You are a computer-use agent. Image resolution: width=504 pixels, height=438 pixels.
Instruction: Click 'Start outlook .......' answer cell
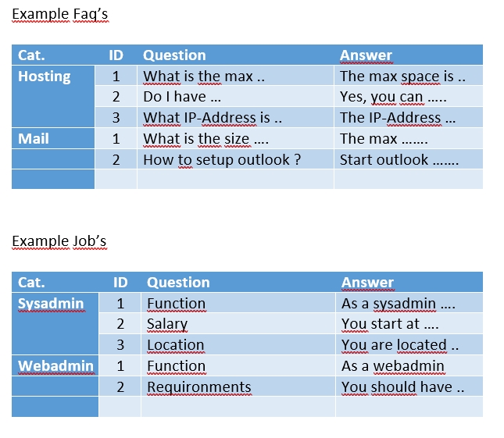399,160
